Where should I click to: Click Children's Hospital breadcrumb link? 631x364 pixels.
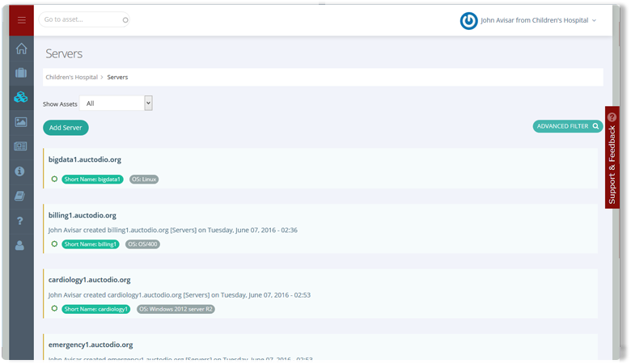(71, 77)
